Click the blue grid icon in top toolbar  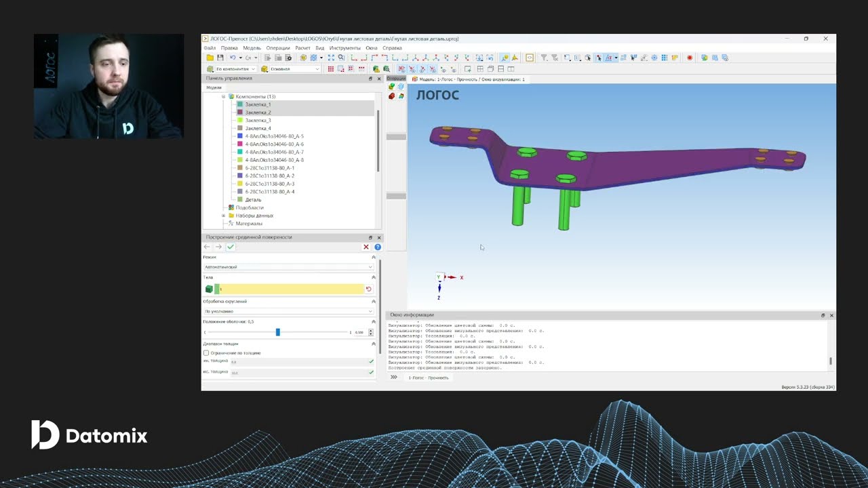point(665,58)
